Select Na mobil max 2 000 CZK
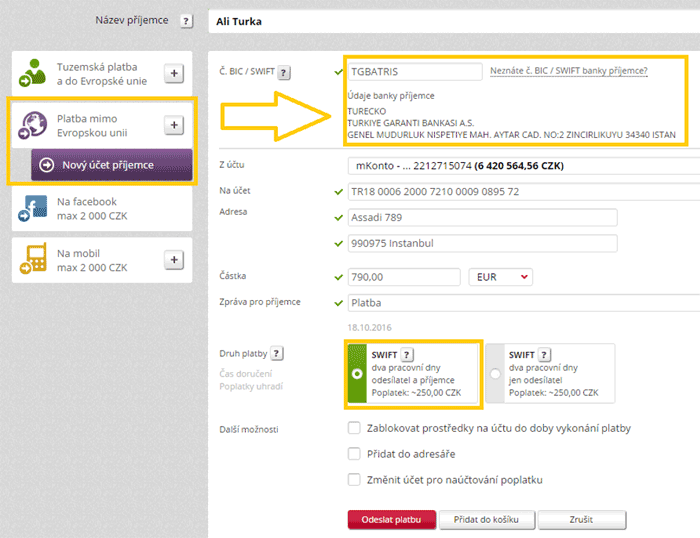 tap(102, 260)
